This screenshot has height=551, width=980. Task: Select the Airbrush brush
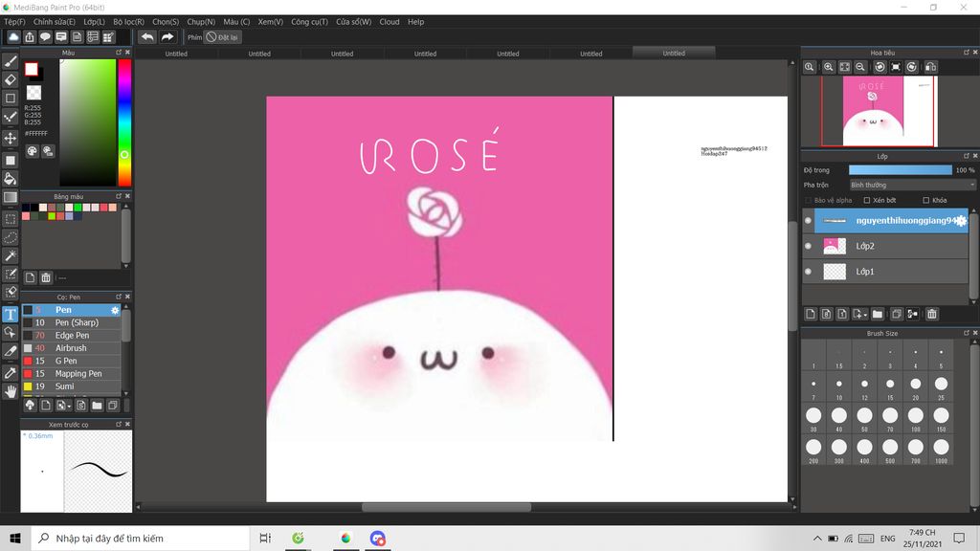pyautogui.click(x=72, y=348)
